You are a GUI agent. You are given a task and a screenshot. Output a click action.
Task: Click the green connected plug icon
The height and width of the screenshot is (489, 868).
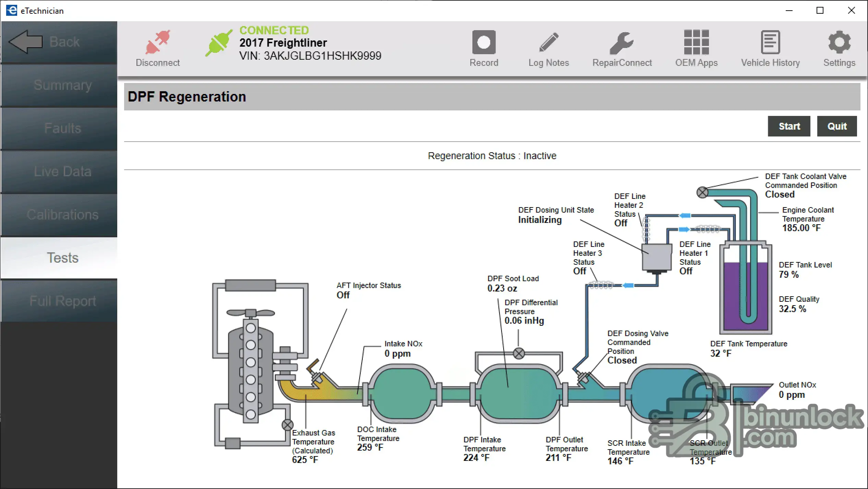218,43
